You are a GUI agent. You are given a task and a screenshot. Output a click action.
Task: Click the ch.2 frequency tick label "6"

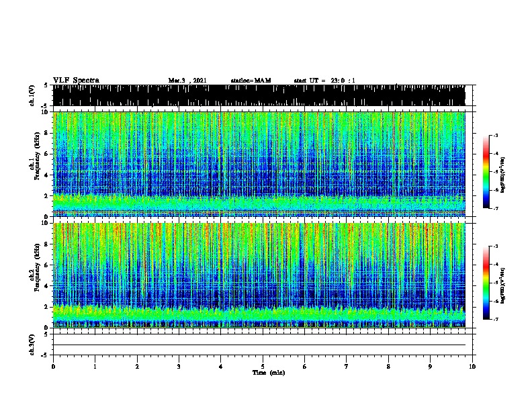click(46, 265)
